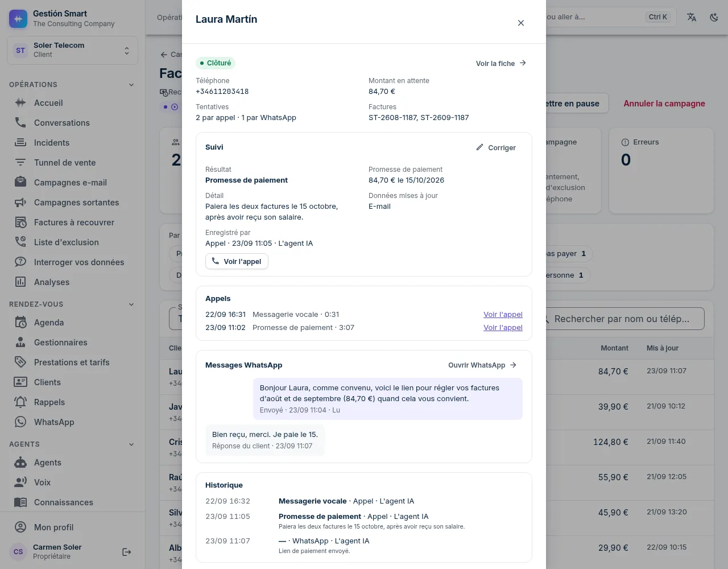Open Mon profil in the sidebar

click(x=73, y=527)
